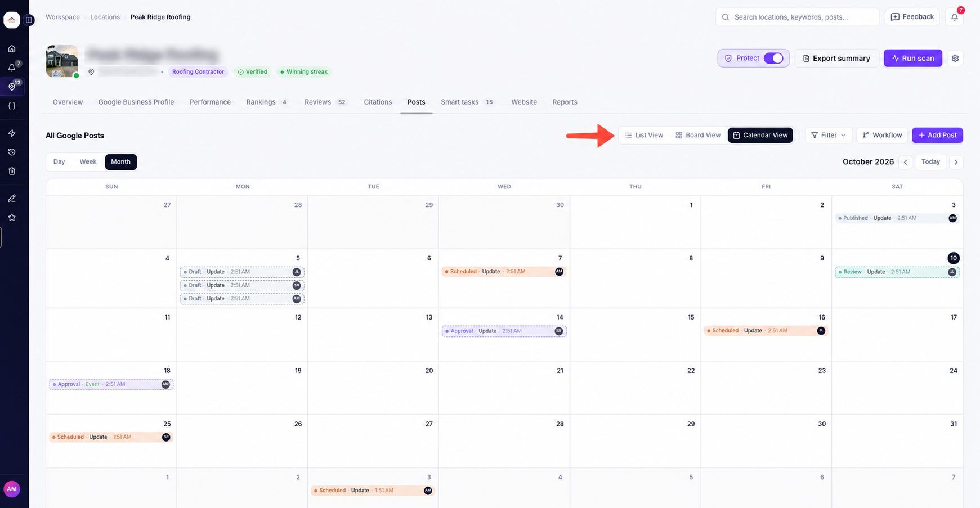980x508 pixels.
Task: Click the search locations input field
Action: point(797,17)
